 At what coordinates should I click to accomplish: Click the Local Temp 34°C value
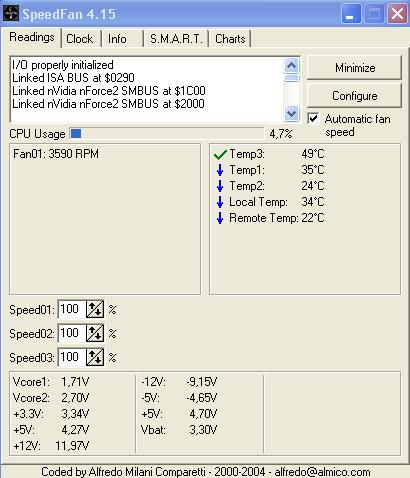point(313,202)
